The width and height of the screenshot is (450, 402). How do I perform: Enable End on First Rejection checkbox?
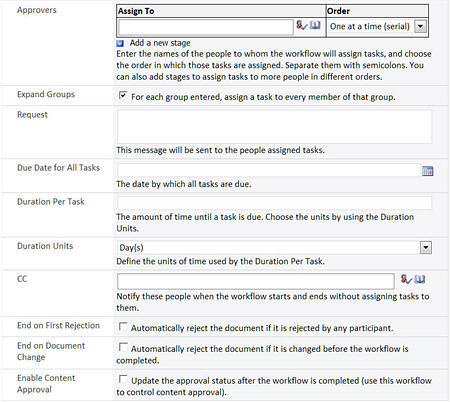click(x=123, y=327)
